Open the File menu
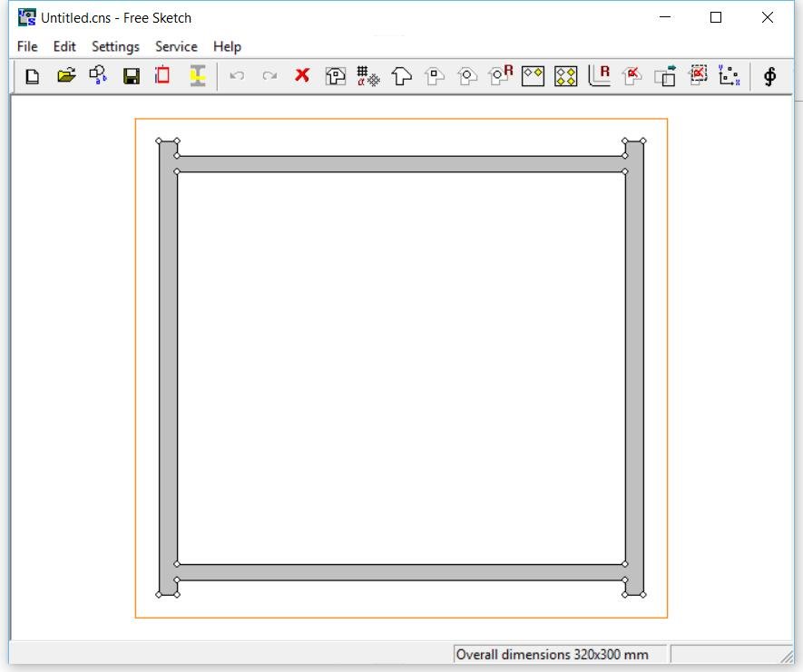This screenshot has height=672, width=803. pos(27,46)
